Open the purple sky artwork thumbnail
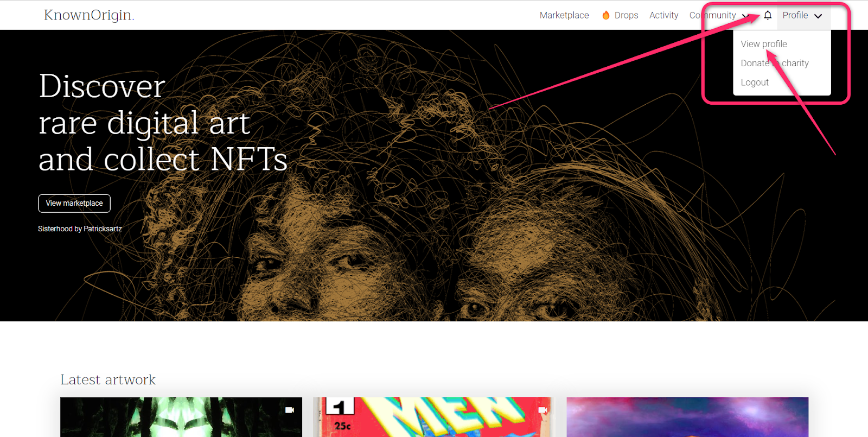Viewport: 868px width, 437px height. click(687, 417)
